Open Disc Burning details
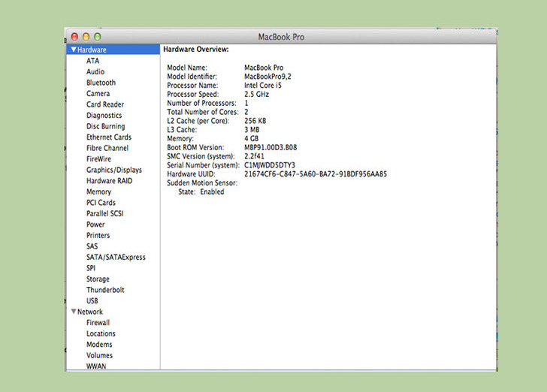Image resolution: width=547 pixels, height=392 pixels. tap(105, 126)
